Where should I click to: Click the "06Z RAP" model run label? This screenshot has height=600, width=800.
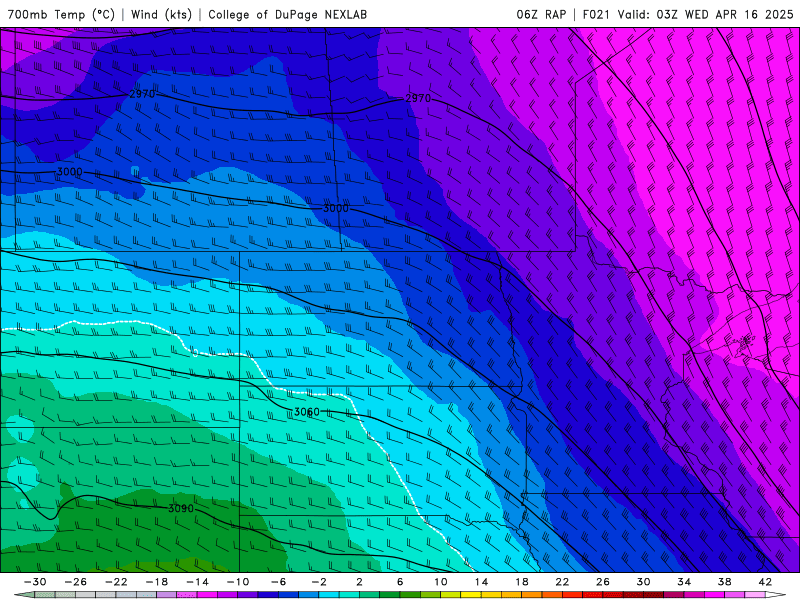click(541, 14)
